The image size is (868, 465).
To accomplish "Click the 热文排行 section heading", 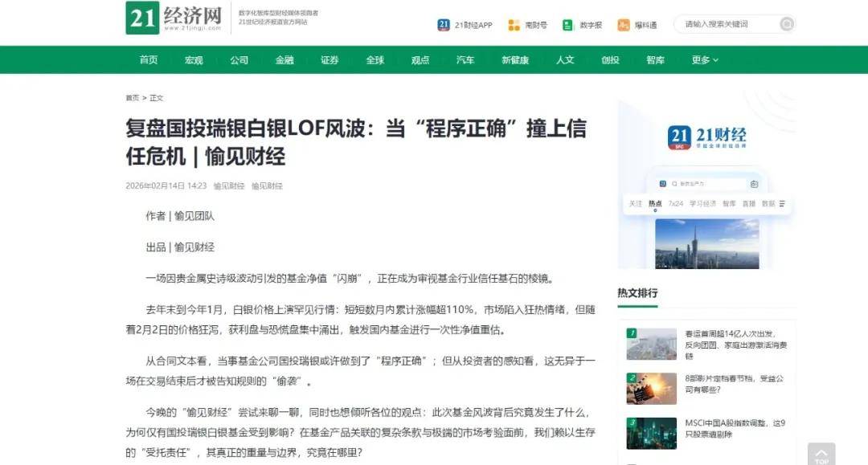I will (637, 293).
